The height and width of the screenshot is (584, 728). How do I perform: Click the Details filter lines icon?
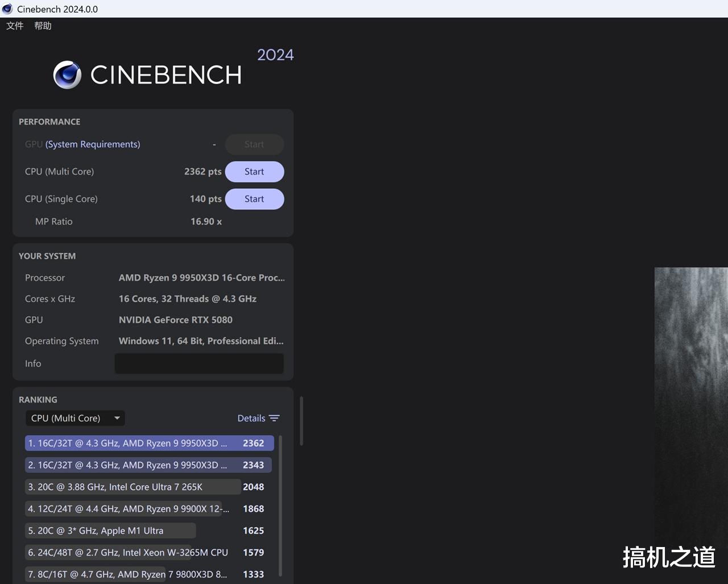pos(274,418)
